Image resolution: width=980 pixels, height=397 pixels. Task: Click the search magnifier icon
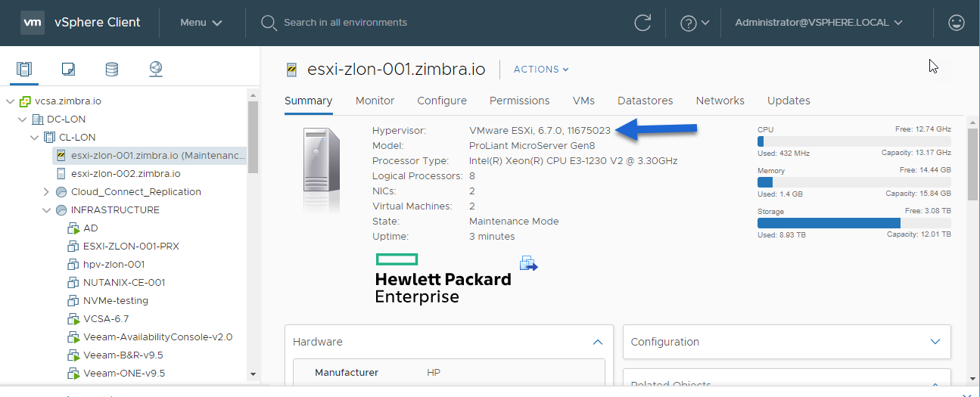pyautogui.click(x=269, y=23)
